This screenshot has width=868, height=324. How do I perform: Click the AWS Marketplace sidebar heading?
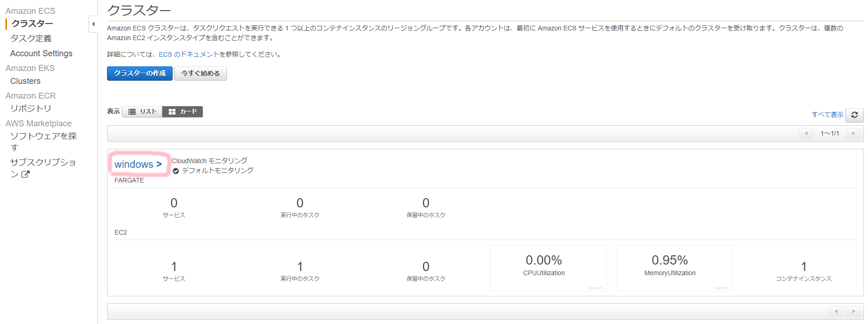(x=39, y=124)
